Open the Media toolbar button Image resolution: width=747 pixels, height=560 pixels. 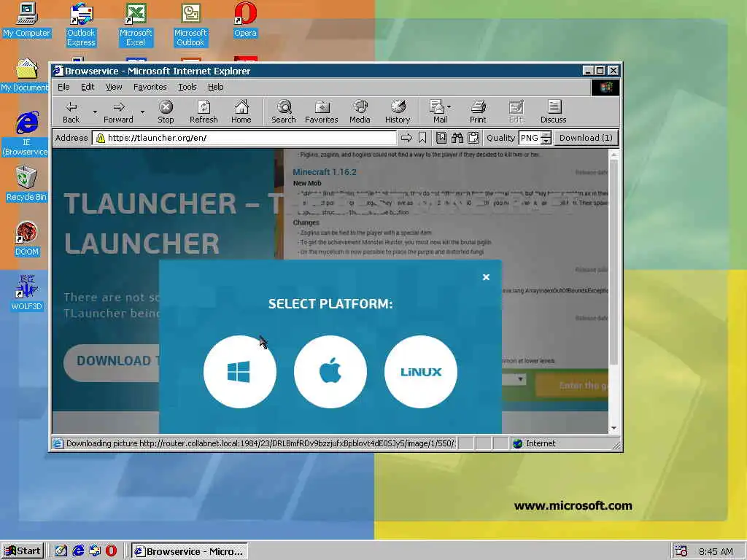click(x=360, y=112)
